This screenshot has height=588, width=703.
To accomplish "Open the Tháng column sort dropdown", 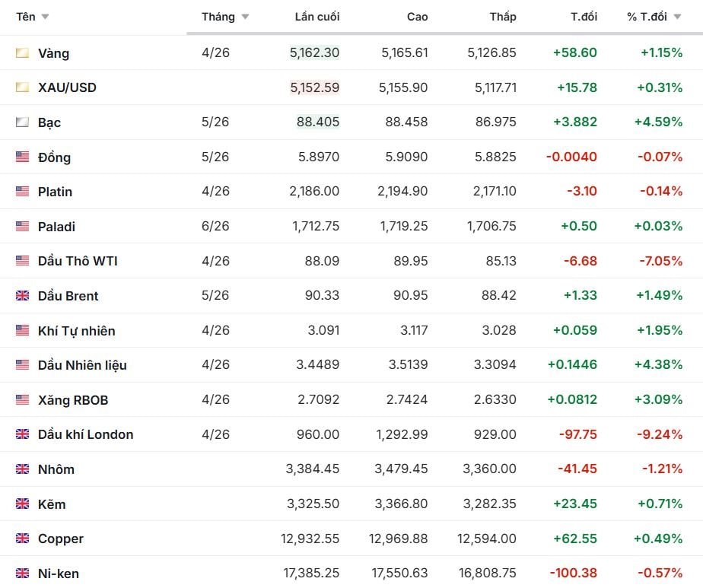I will pyautogui.click(x=245, y=17).
